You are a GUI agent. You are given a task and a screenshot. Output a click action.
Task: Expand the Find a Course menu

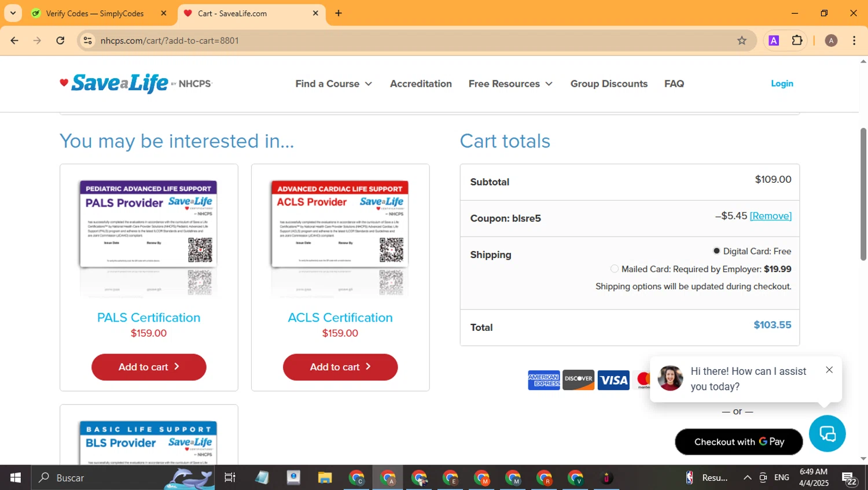334,84
